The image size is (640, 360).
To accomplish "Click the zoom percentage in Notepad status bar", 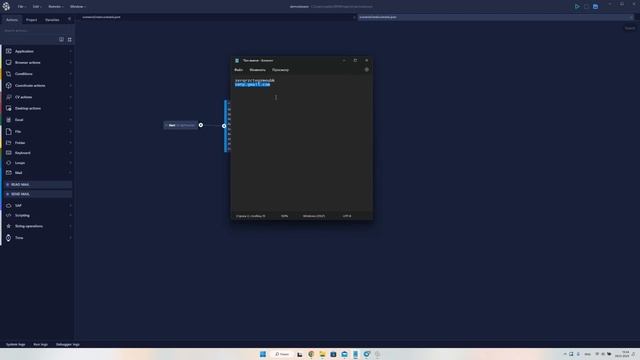I will (x=284, y=216).
